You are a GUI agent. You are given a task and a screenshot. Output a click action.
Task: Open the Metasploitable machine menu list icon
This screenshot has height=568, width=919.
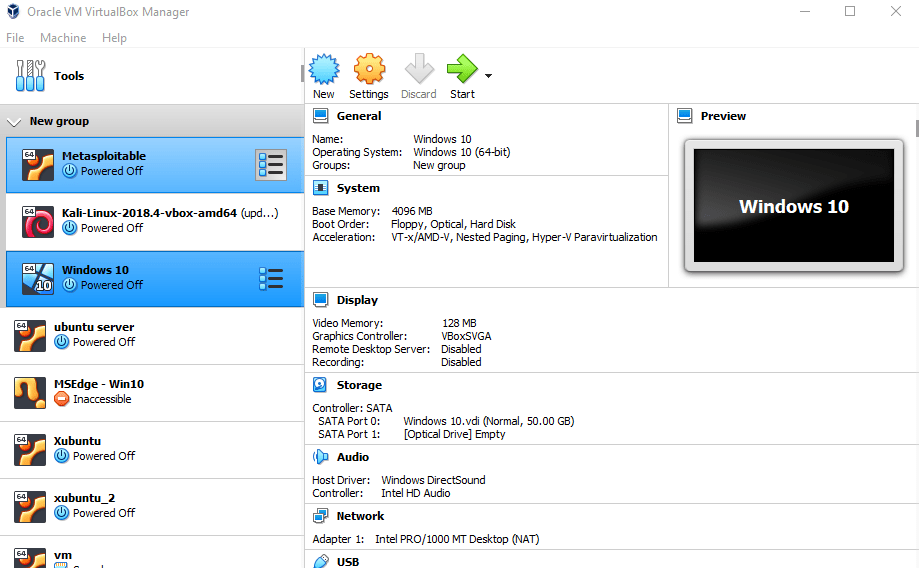271,165
